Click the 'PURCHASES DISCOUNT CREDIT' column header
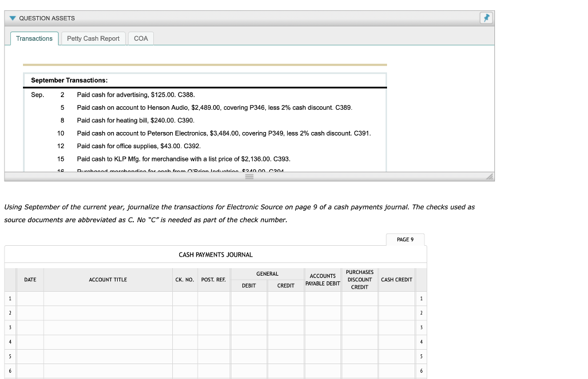The width and height of the screenshot is (588, 379). pos(359,280)
